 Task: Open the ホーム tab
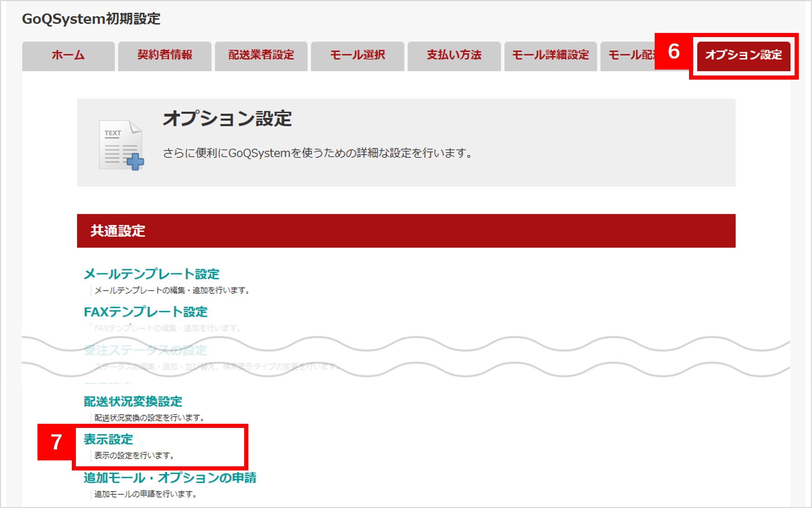click(68, 55)
